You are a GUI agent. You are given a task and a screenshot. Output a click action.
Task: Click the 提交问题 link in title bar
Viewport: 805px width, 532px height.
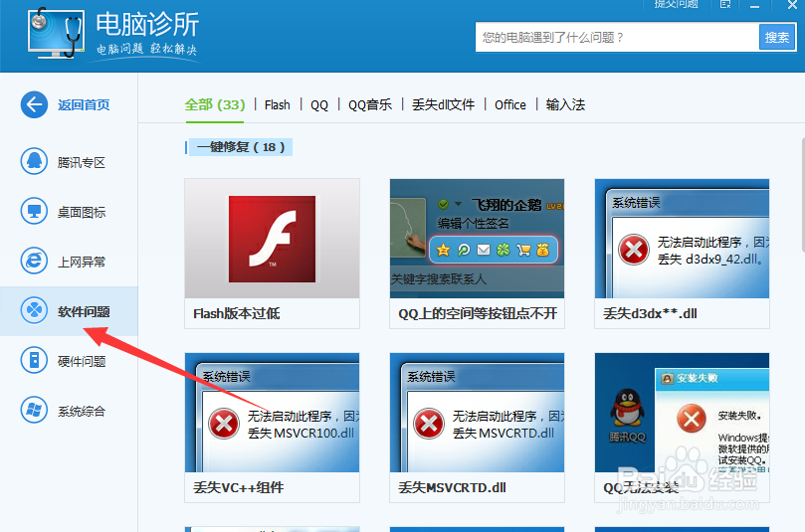[x=677, y=5]
